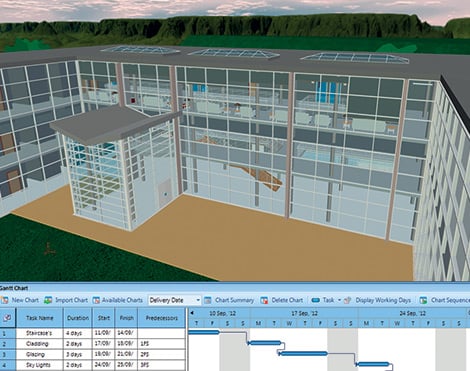Click the indicator column header icon
The height and width of the screenshot is (371, 470).
(7, 318)
